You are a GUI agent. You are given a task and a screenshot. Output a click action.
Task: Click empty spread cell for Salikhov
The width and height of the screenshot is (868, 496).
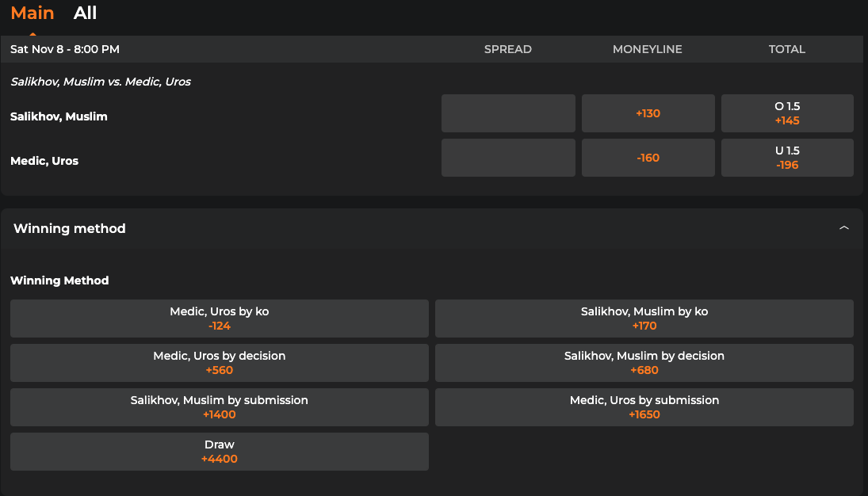click(508, 113)
